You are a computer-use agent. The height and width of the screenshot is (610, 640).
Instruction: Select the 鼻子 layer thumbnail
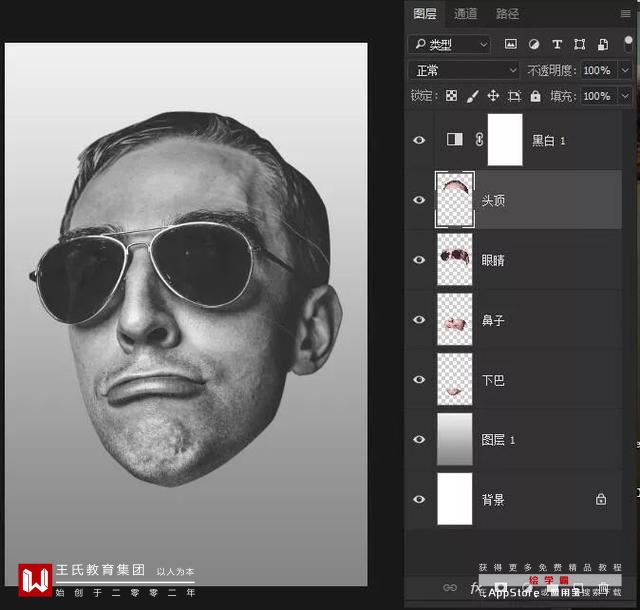454,320
